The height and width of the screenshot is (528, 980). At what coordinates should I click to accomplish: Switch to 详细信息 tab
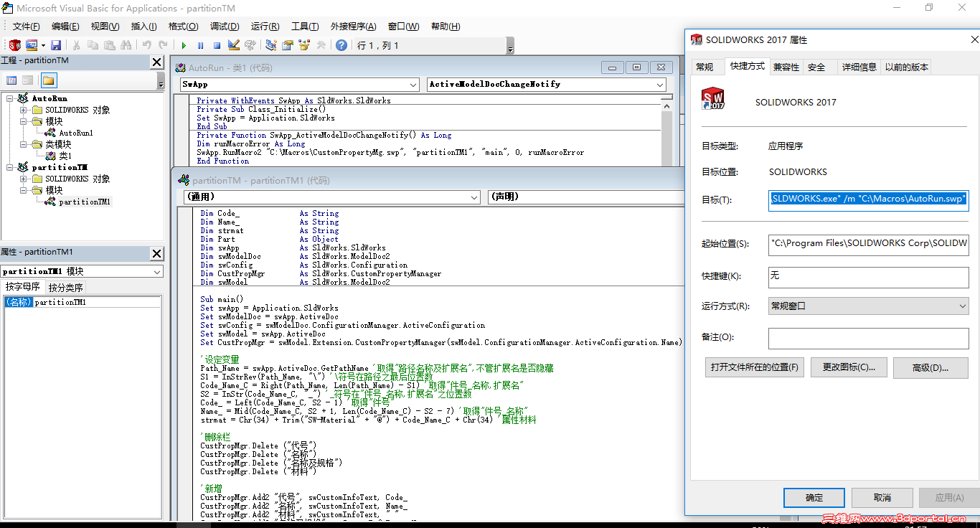coord(859,67)
